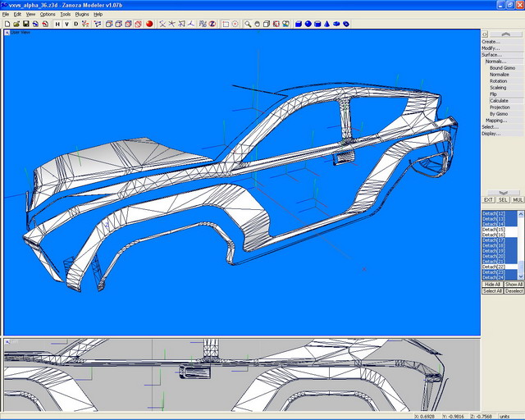The image size is (525, 420).
Task: Click the blue cube primitive icon
Action: 299,24
